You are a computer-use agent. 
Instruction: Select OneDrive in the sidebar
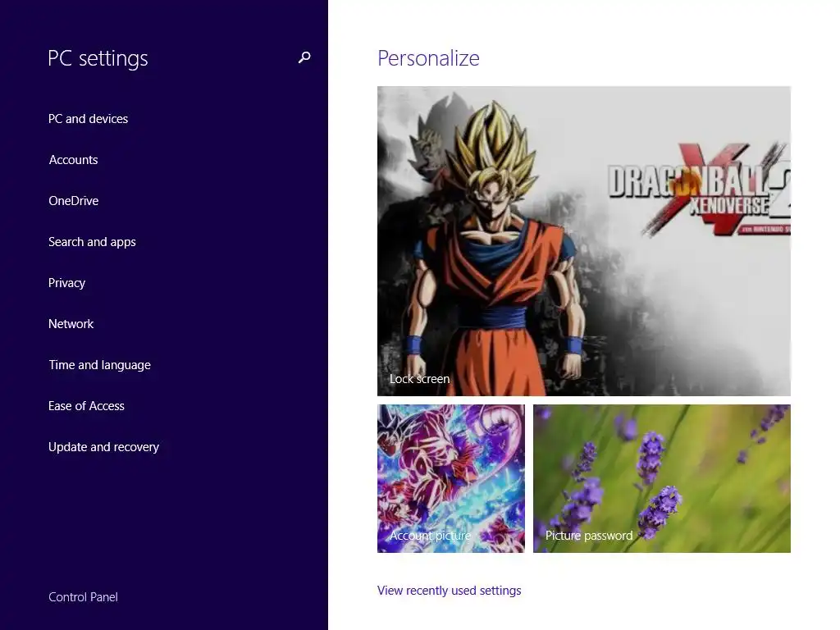(74, 201)
